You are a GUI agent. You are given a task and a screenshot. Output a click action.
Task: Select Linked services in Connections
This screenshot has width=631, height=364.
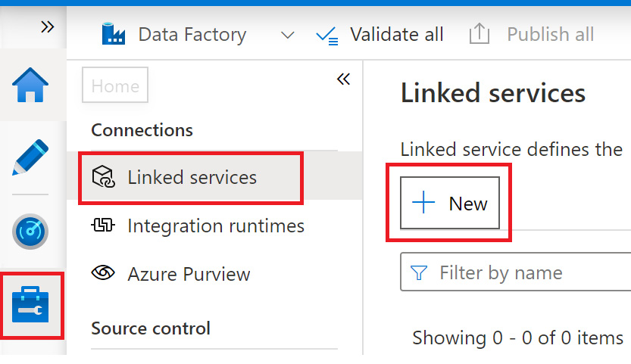[x=192, y=178]
